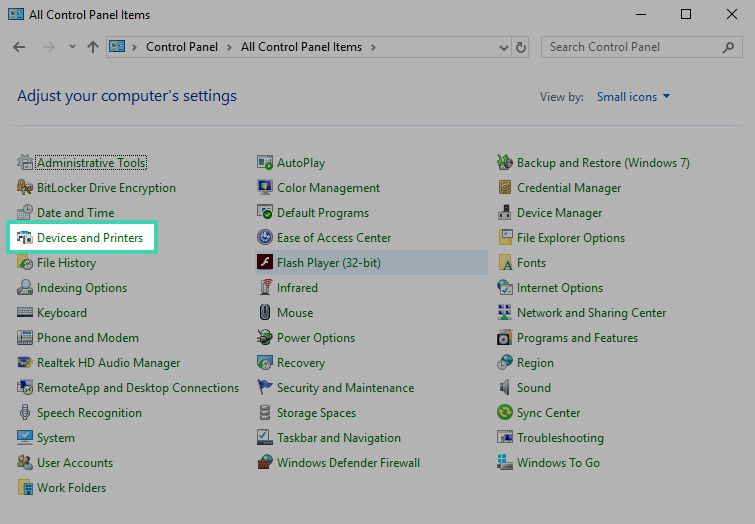The image size is (755, 524).
Task: Open the Recovery link
Action: click(x=301, y=363)
